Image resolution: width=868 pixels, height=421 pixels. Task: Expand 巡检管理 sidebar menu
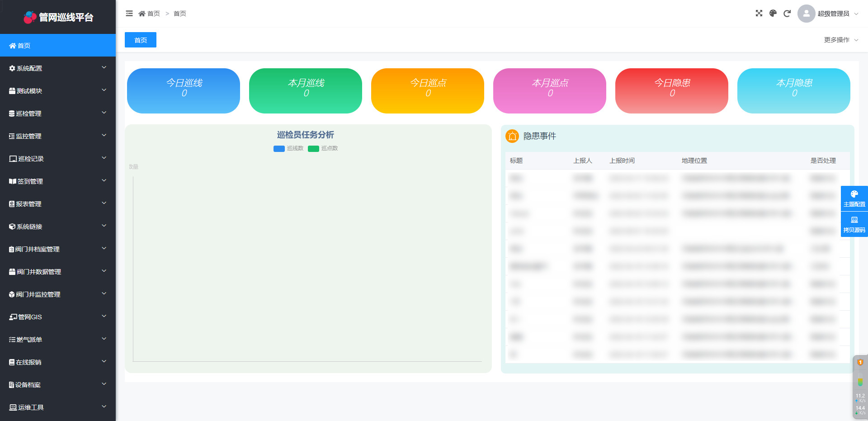pos(58,114)
